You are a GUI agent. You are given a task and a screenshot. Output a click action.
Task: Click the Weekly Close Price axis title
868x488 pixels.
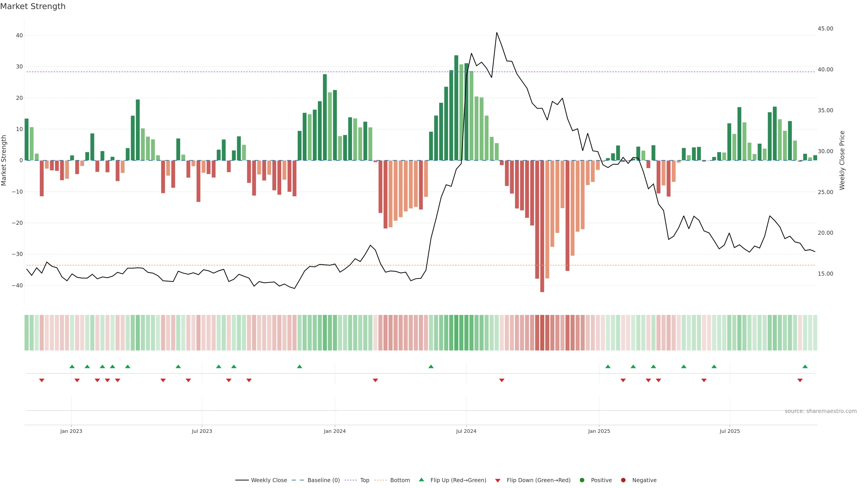[x=842, y=160]
